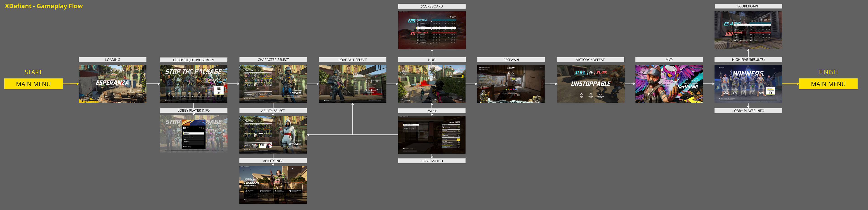868x210 pixels.
Task: Click the VICTORY / DEFEAT label
Action: [590, 60]
